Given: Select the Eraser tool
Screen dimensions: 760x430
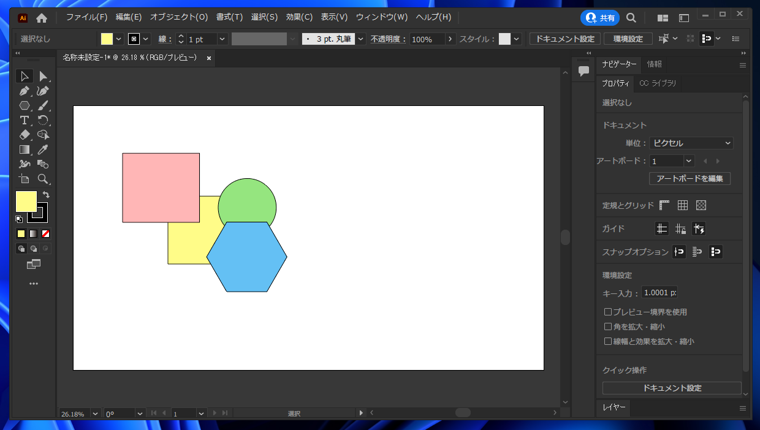Looking at the screenshot, I should pos(24,135).
